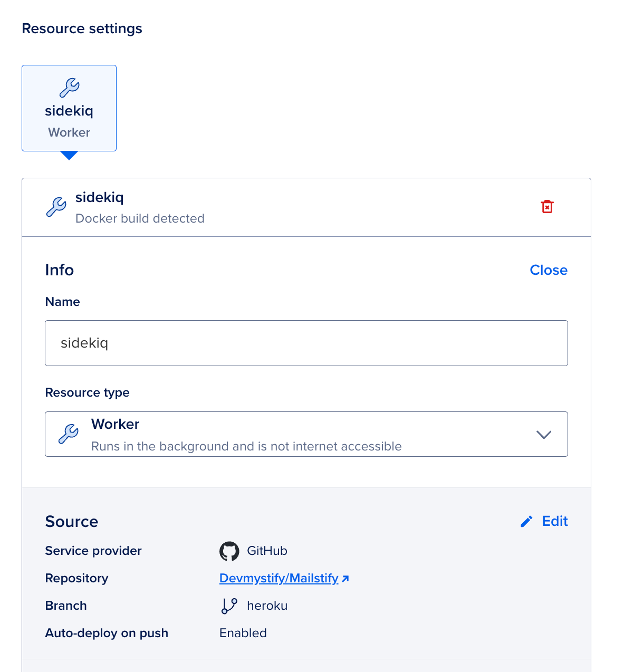This screenshot has width=634, height=672.
Task: Click the wrench icon next to Docker build detected
Action: point(56,207)
